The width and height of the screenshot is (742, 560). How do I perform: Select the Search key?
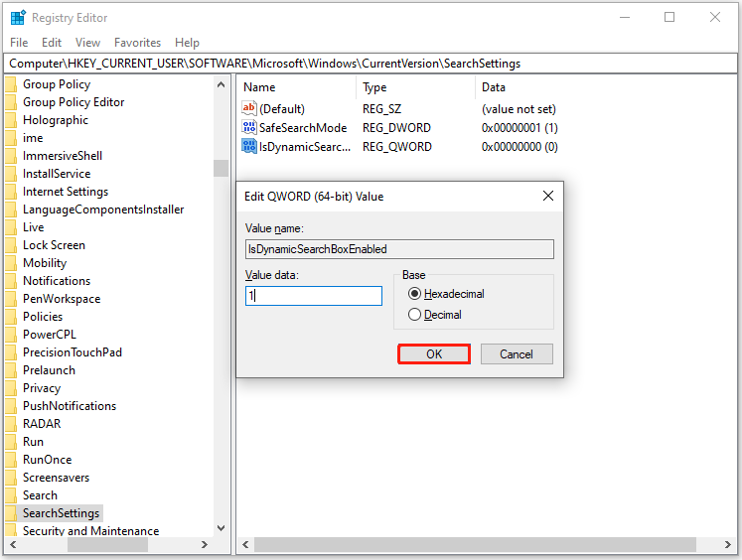pyautogui.click(x=40, y=495)
